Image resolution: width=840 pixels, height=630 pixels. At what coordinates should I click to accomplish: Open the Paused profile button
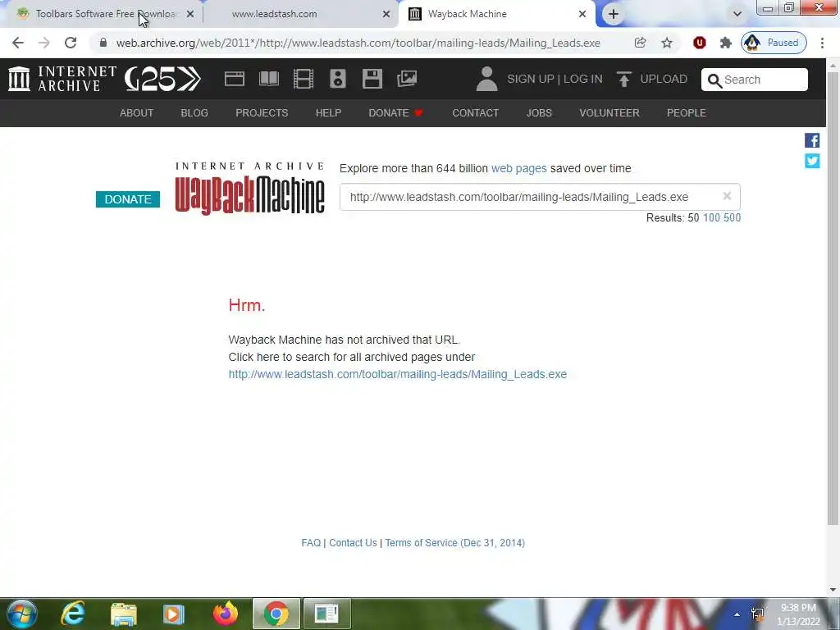(774, 43)
